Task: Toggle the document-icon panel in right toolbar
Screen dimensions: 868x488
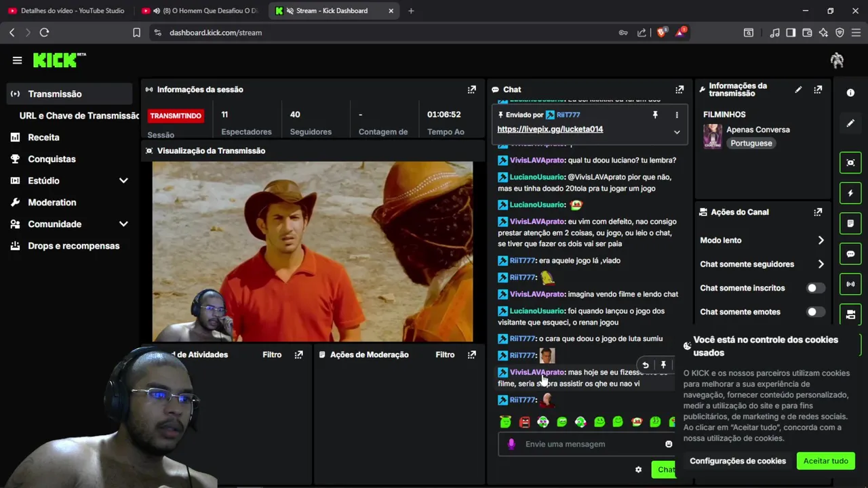Action: tap(850, 223)
